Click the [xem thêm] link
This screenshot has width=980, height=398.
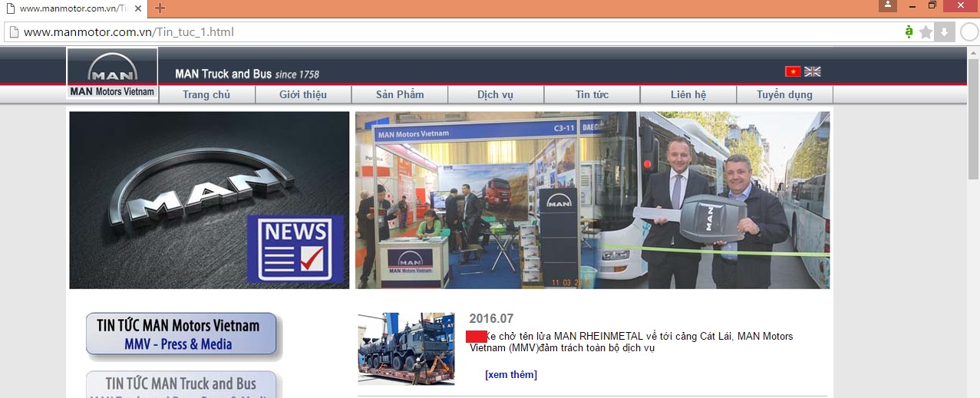[510, 374]
